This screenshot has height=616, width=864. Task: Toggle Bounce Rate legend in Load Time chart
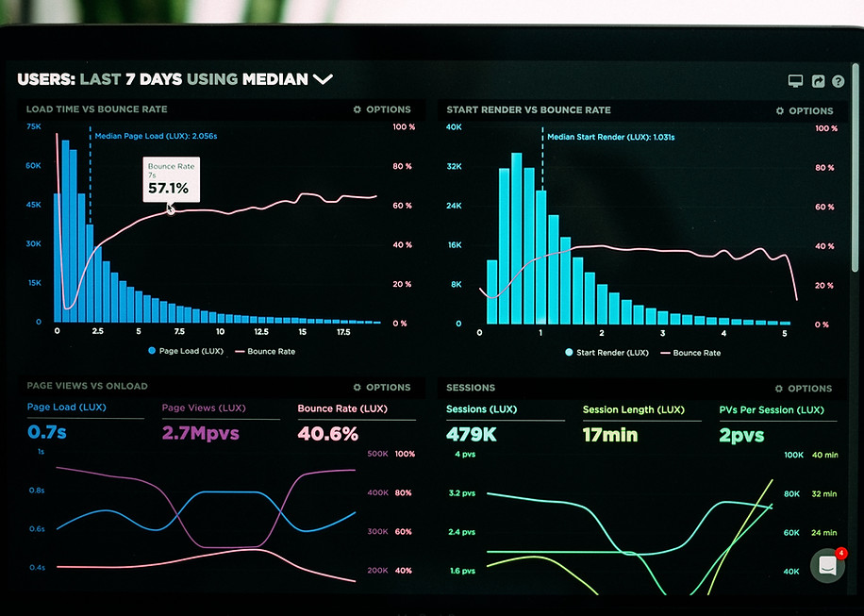265,352
